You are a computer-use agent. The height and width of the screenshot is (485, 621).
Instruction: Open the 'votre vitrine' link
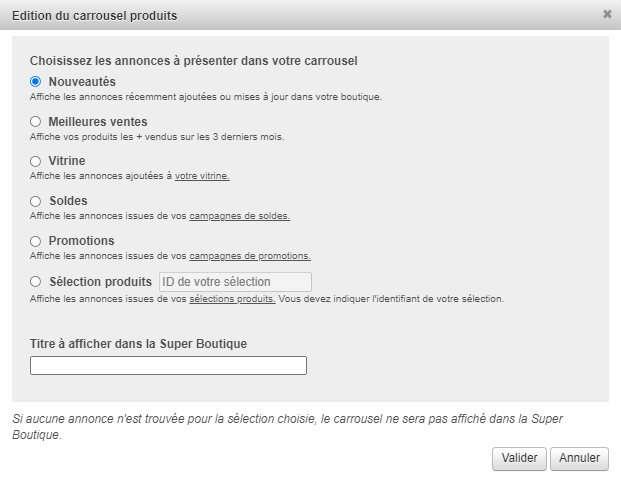[x=202, y=176]
